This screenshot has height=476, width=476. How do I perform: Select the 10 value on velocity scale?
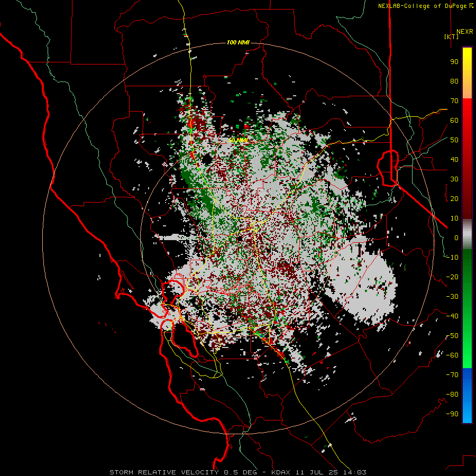454,218
